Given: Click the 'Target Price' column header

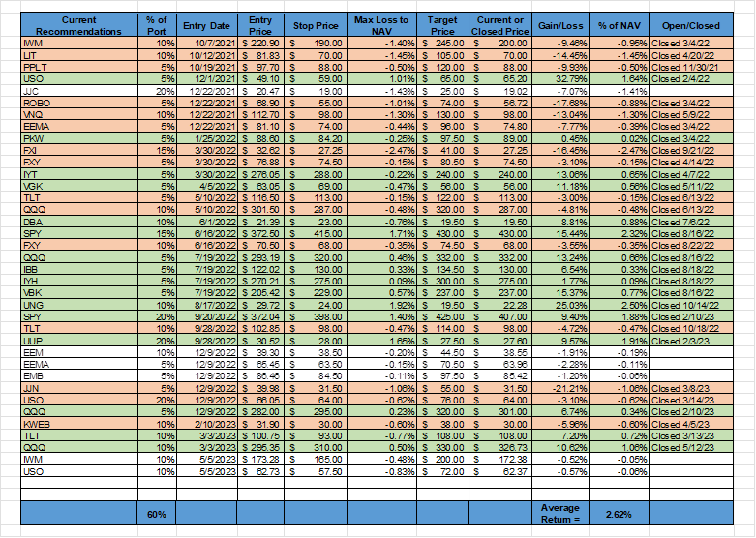Looking at the screenshot, I should click(x=442, y=25).
